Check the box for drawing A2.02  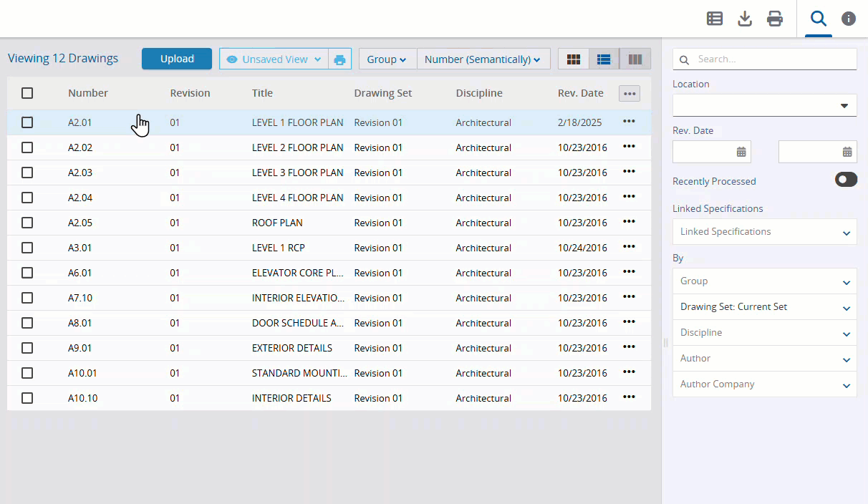click(x=27, y=147)
